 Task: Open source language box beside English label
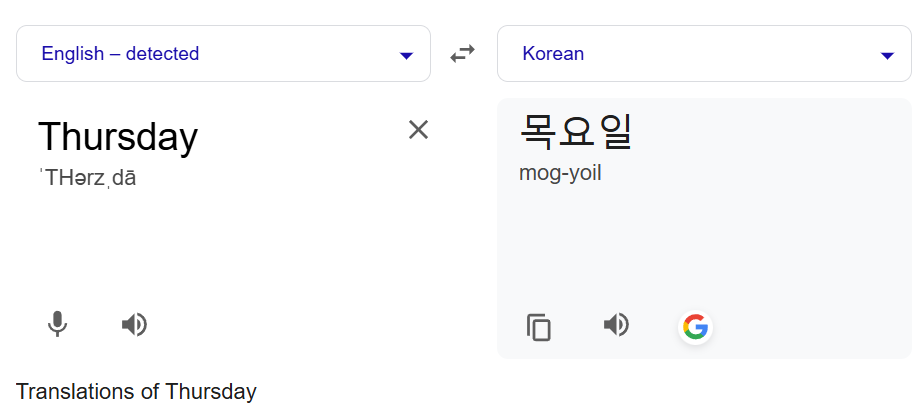click(224, 54)
